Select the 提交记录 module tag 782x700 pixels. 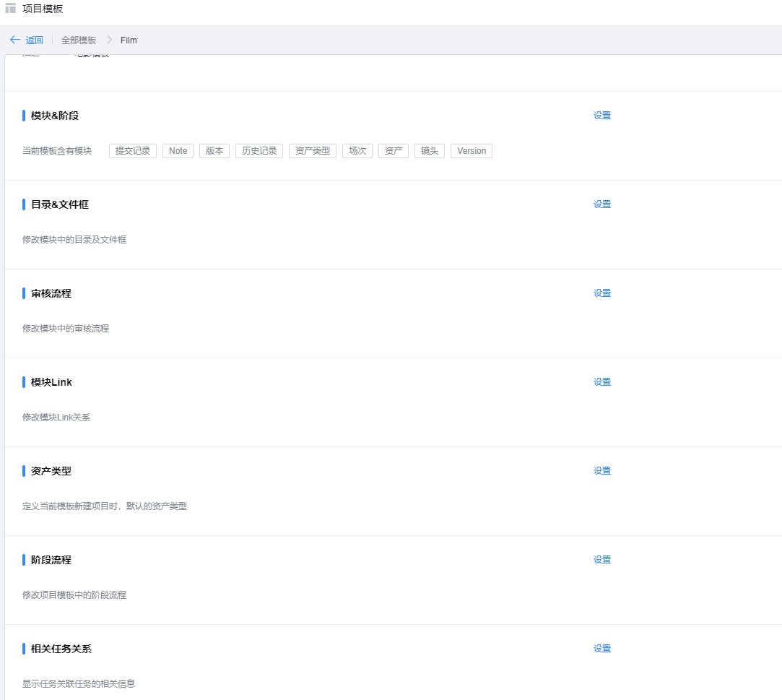tap(133, 151)
